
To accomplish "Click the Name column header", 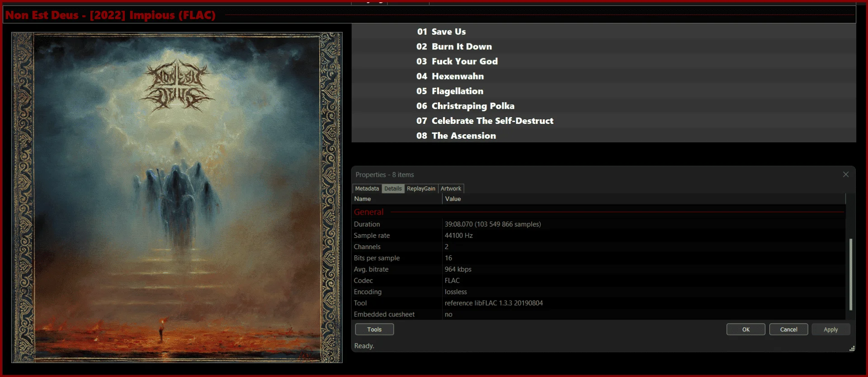I will (397, 199).
